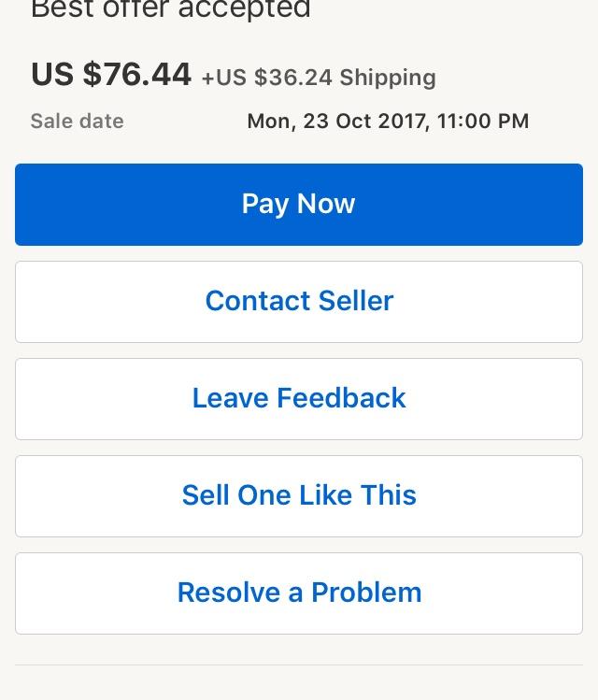
Task: Tap the Best offer accepted status text
Action: click(x=171, y=9)
